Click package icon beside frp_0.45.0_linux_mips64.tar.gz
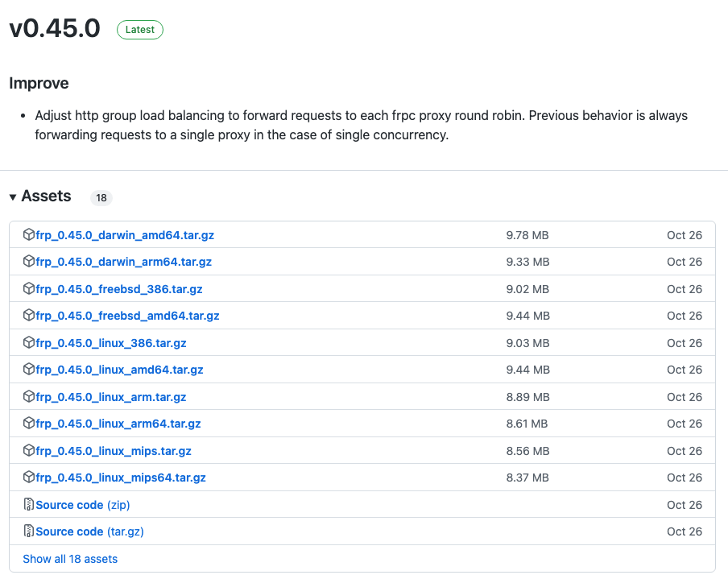728x579 pixels. pyautogui.click(x=29, y=478)
